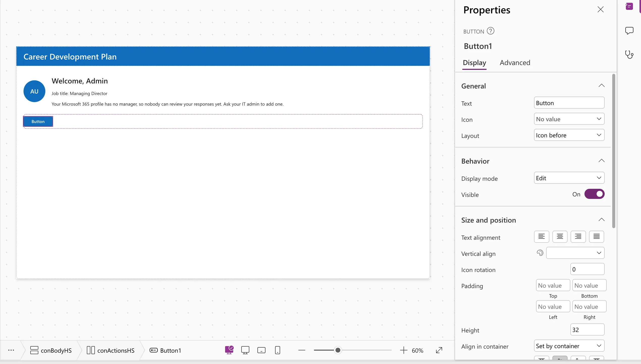The image size is (641, 364).
Task: Click the theme override icon beside Vertical align
Action: (x=540, y=253)
